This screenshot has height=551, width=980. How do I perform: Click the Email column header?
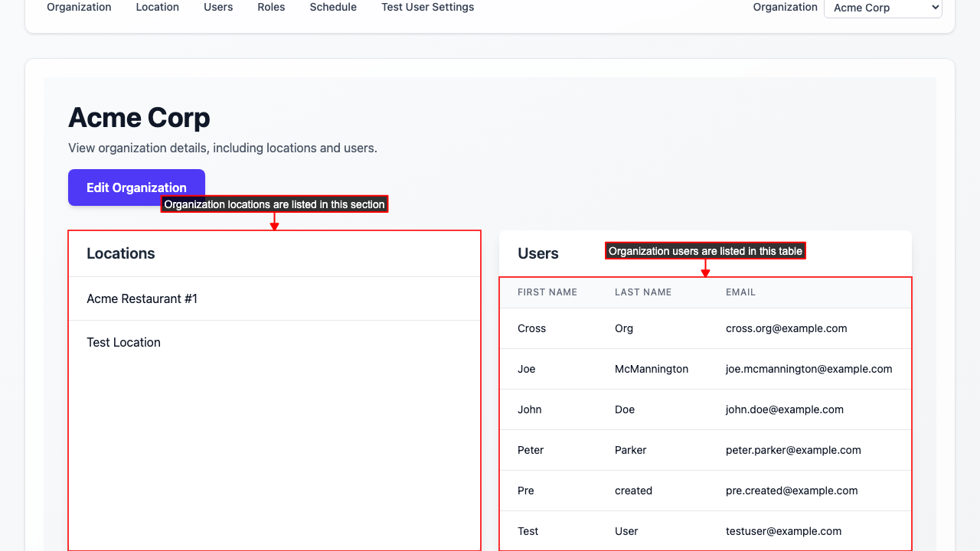click(x=740, y=292)
